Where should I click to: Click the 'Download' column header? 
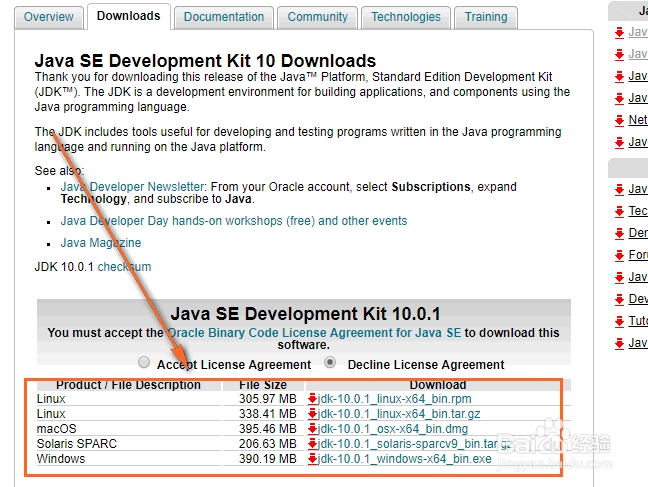(438, 385)
